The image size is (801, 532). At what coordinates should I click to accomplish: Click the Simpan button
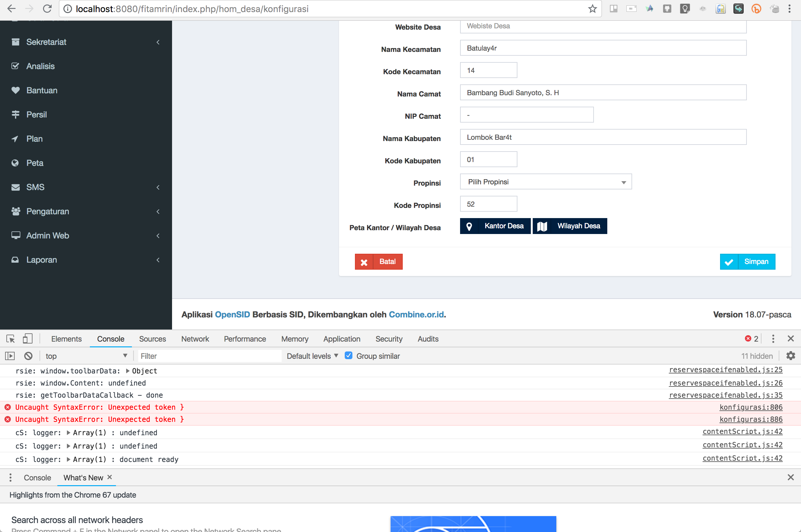[747, 261]
